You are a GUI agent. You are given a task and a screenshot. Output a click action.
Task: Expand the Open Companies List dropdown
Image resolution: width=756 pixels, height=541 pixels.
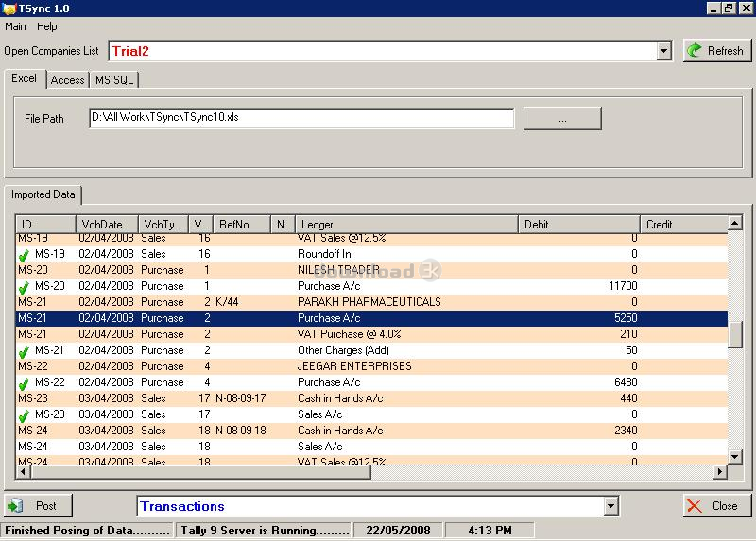[664, 51]
